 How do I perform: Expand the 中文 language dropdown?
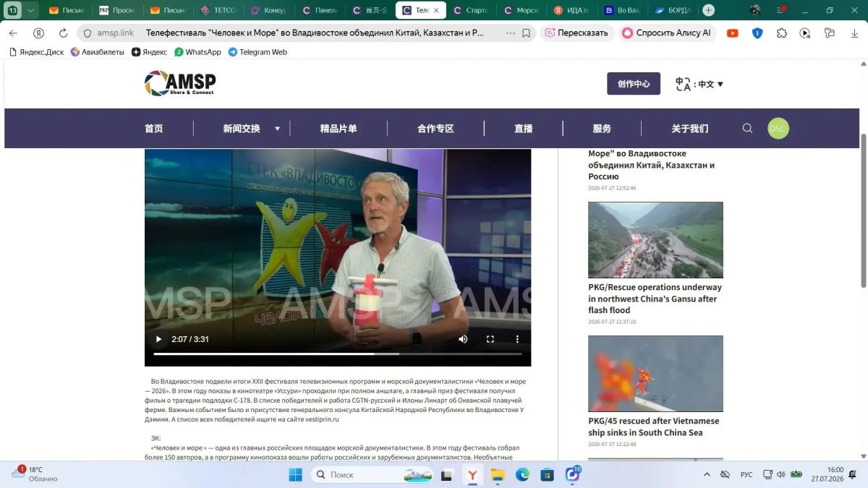click(699, 84)
